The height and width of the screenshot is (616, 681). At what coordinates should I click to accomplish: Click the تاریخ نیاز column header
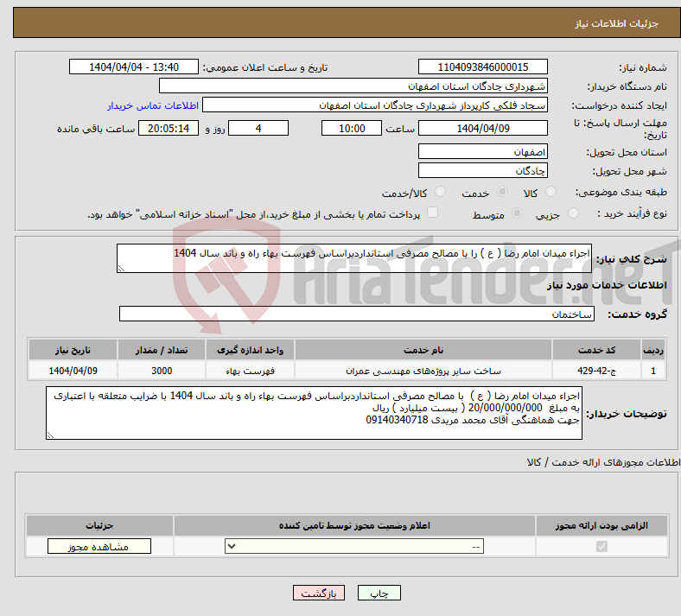point(73,350)
